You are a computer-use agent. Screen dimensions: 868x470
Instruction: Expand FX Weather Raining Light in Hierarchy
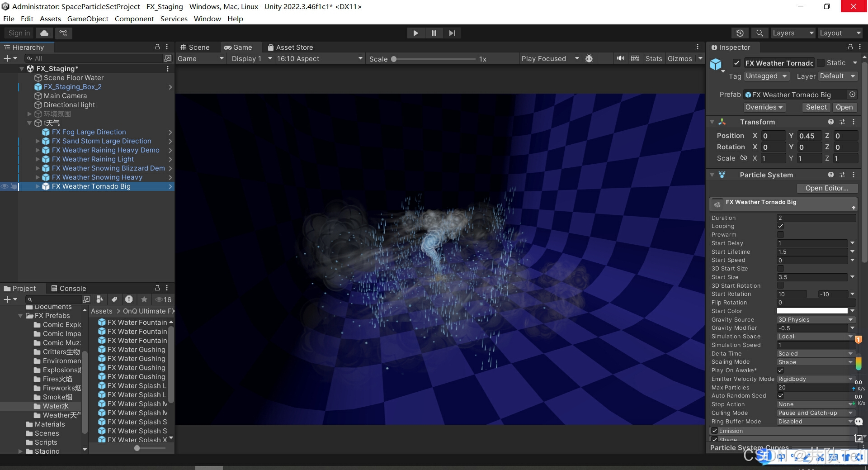pos(38,159)
